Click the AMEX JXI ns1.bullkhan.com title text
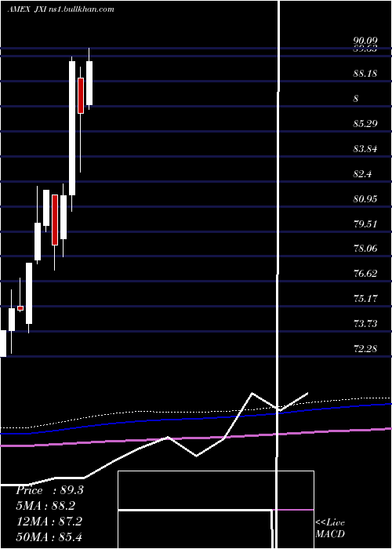Screen dimensions: 392x549 (x=61, y=9)
